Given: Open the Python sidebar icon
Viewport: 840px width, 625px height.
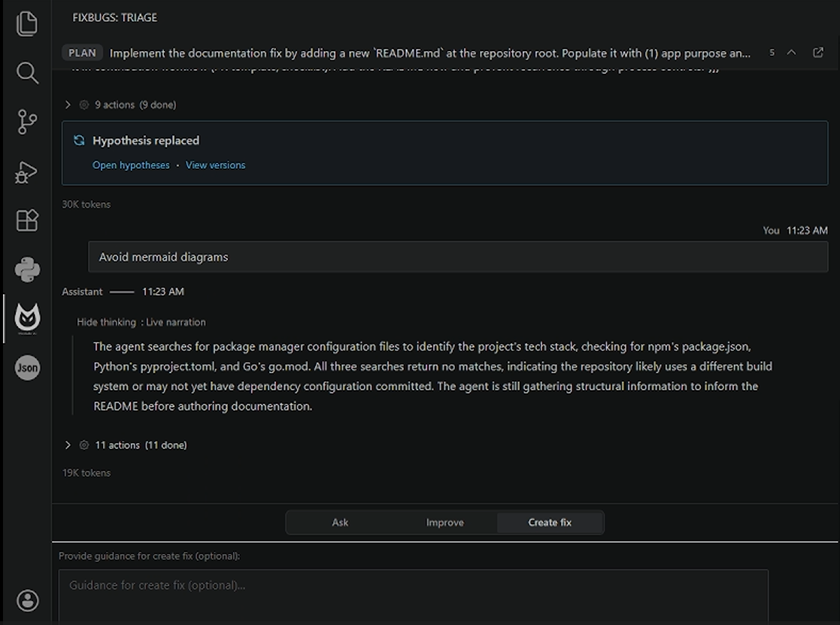Looking at the screenshot, I should point(27,269).
